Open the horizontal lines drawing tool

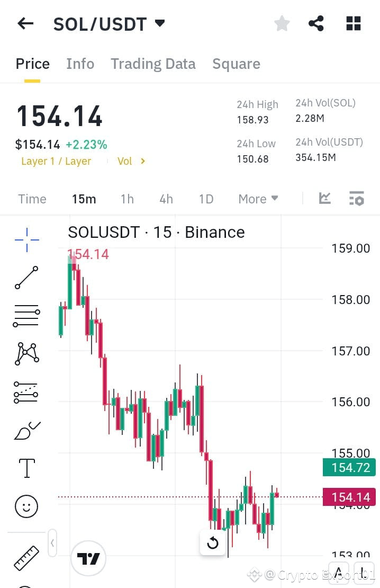point(25,315)
